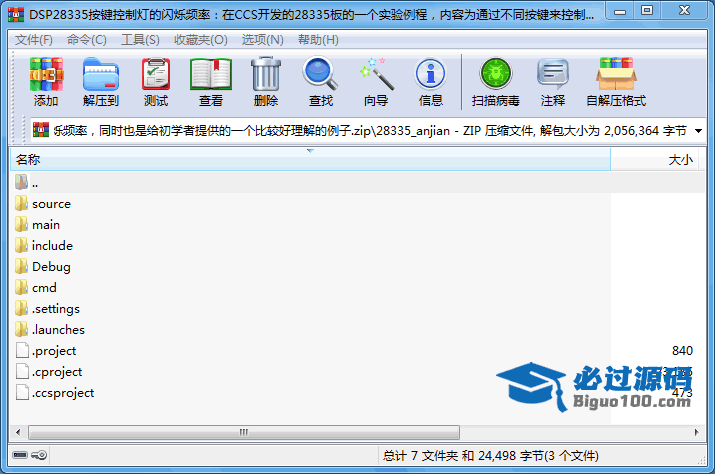Launch the Wizard (向导) wand icon

tap(376, 74)
